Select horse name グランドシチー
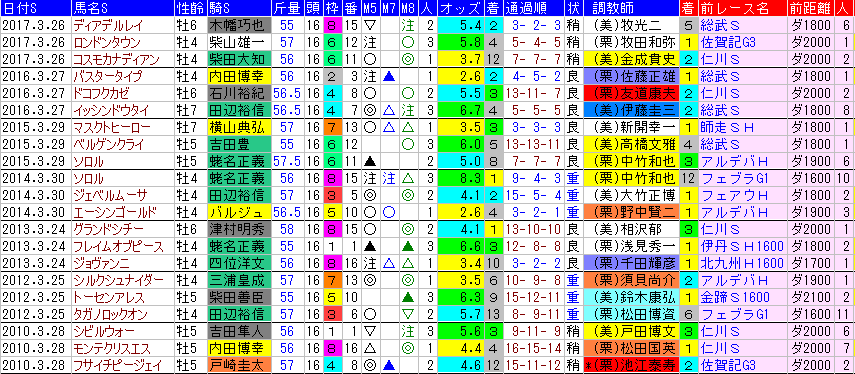 [108, 230]
